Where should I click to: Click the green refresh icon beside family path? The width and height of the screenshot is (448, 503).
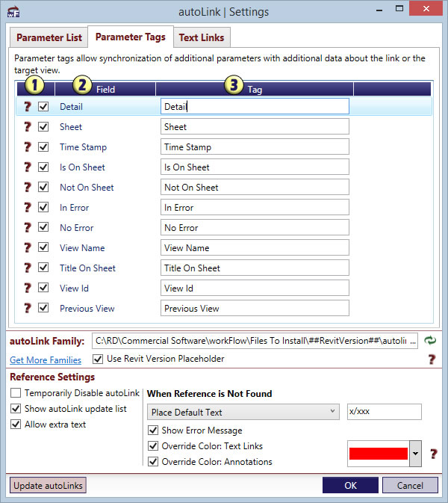point(430,340)
